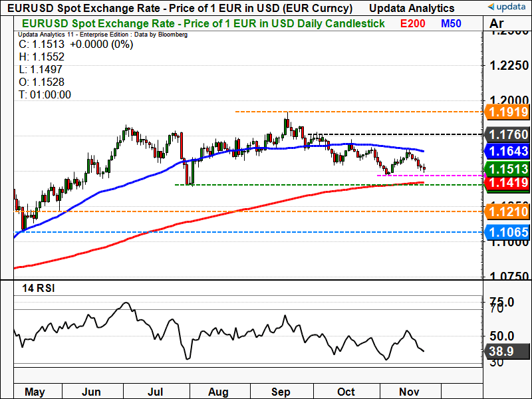Select the Jun month on time axis
This screenshot has height=399, width=532.
[91, 392]
